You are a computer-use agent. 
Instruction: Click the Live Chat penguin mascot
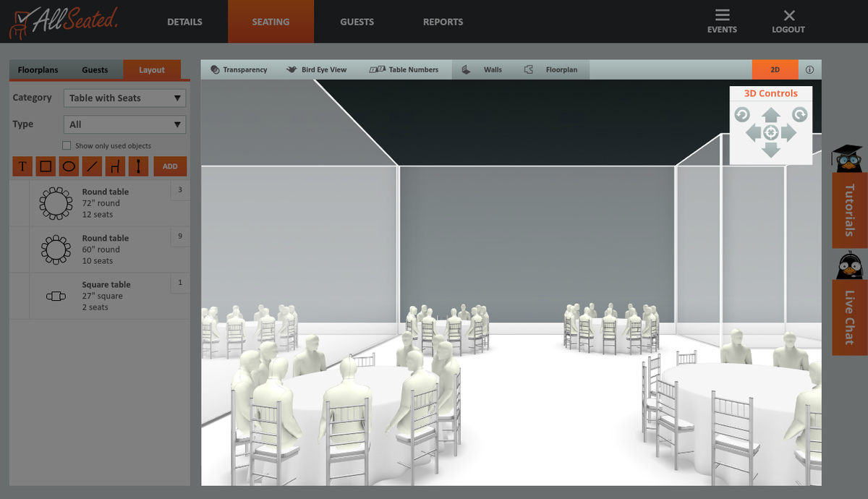tap(849, 265)
